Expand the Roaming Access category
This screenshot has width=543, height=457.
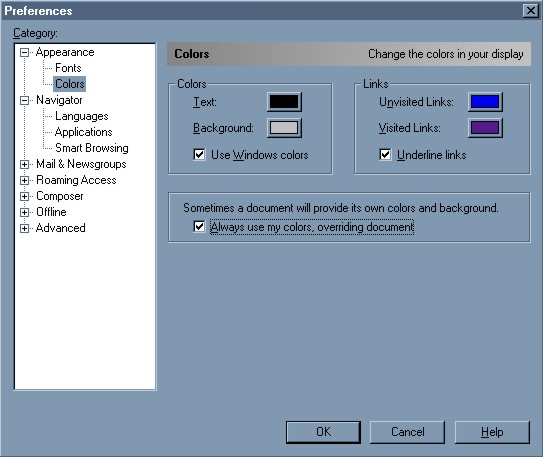(24, 180)
